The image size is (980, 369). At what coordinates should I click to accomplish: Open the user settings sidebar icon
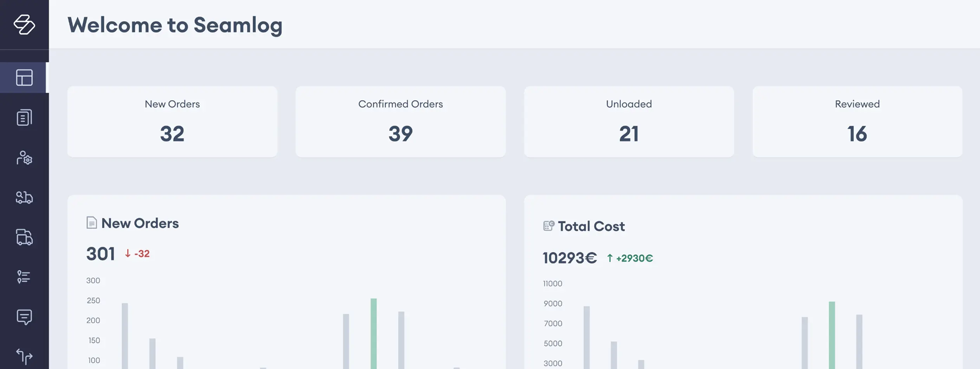coord(24,158)
